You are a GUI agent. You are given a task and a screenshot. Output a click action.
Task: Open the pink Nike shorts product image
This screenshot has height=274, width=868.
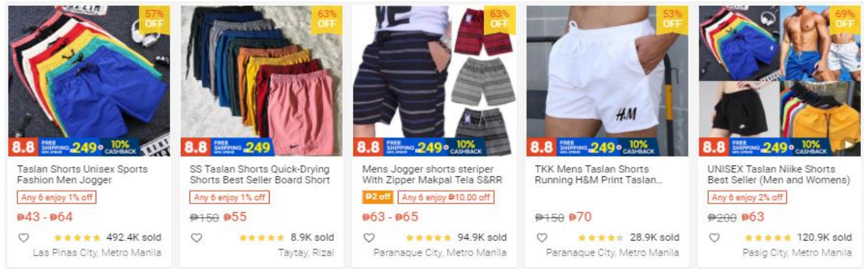click(x=261, y=81)
